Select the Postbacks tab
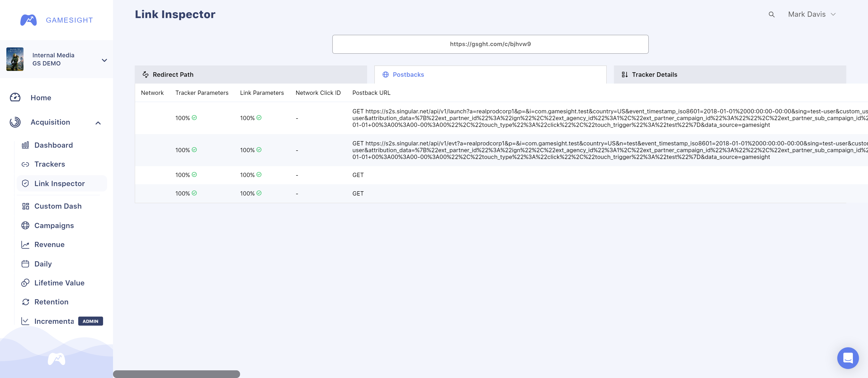 [490, 74]
